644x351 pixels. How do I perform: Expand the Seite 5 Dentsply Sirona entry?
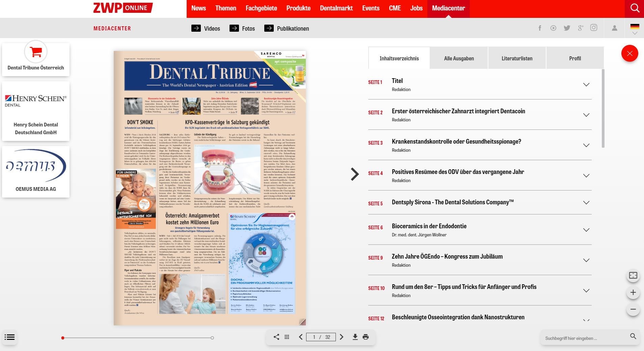pos(586,203)
